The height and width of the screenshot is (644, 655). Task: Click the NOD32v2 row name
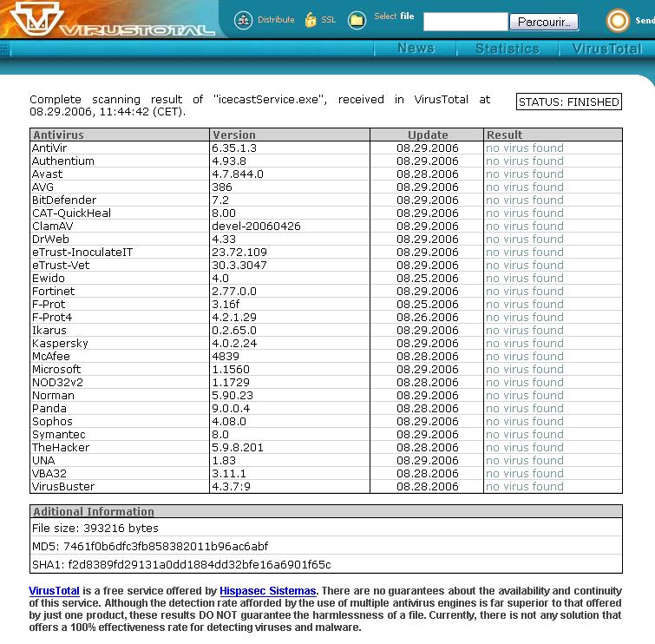pyautogui.click(x=57, y=382)
